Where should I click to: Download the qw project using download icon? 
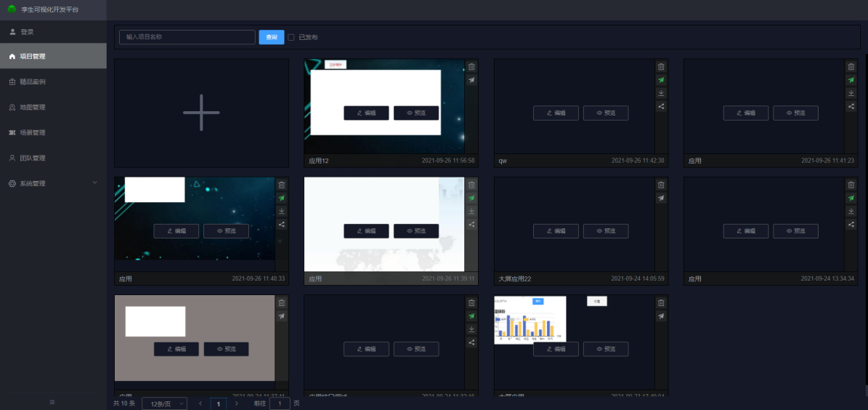661,93
